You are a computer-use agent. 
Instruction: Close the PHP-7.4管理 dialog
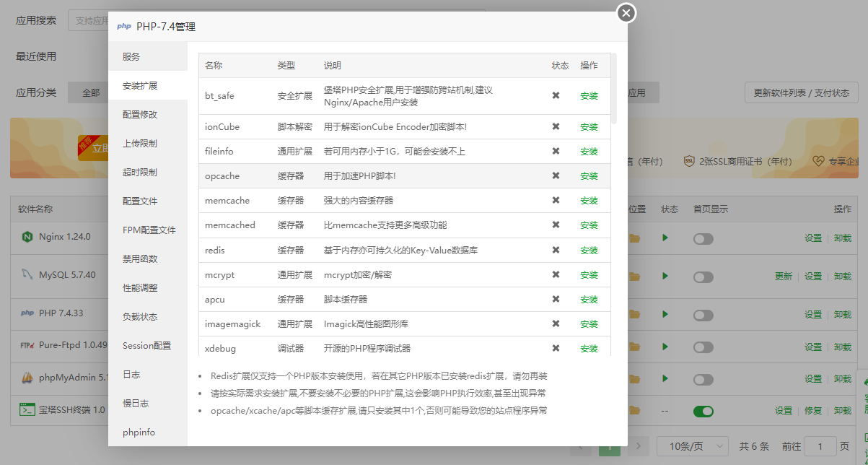click(x=626, y=12)
